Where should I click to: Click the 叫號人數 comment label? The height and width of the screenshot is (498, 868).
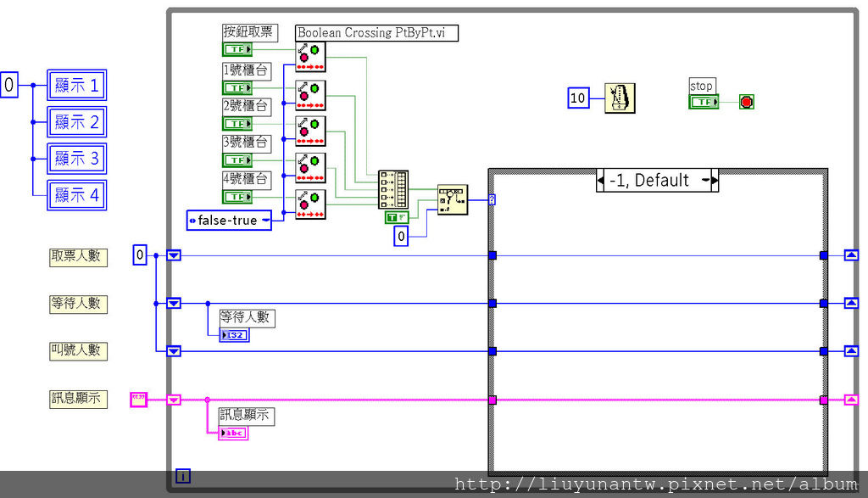(x=77, y=350)
